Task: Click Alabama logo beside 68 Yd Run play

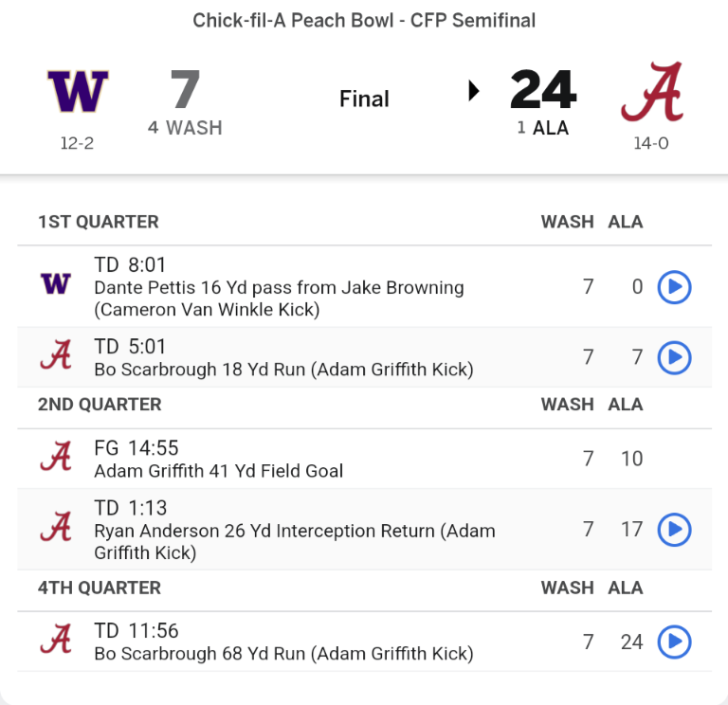Action: [x=56, y=642]
